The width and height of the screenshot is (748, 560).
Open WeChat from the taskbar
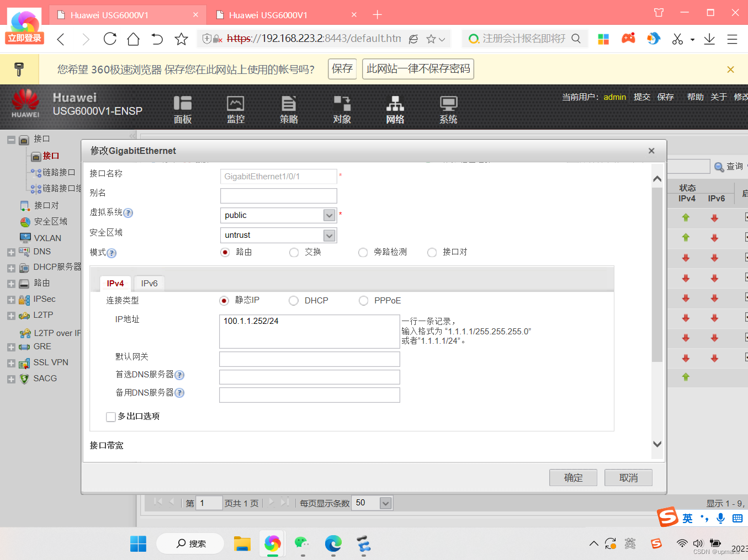point(302,544)
